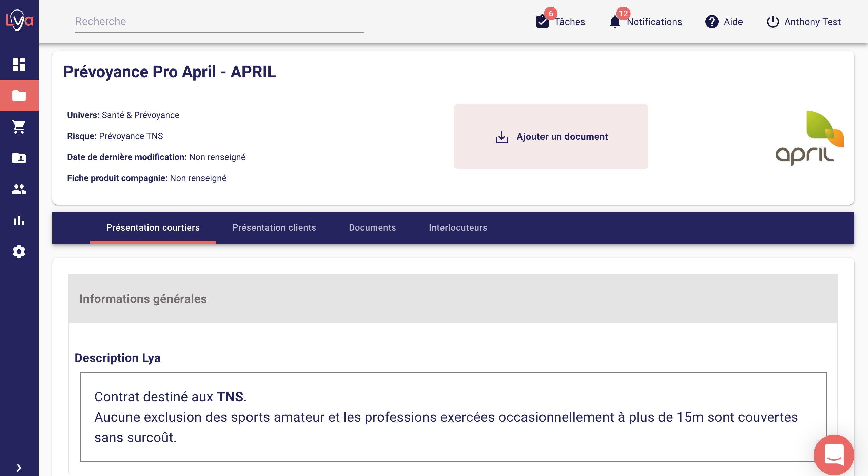Click the Aide help button
The image size is (868, 476).
click(x=724, y=22)
